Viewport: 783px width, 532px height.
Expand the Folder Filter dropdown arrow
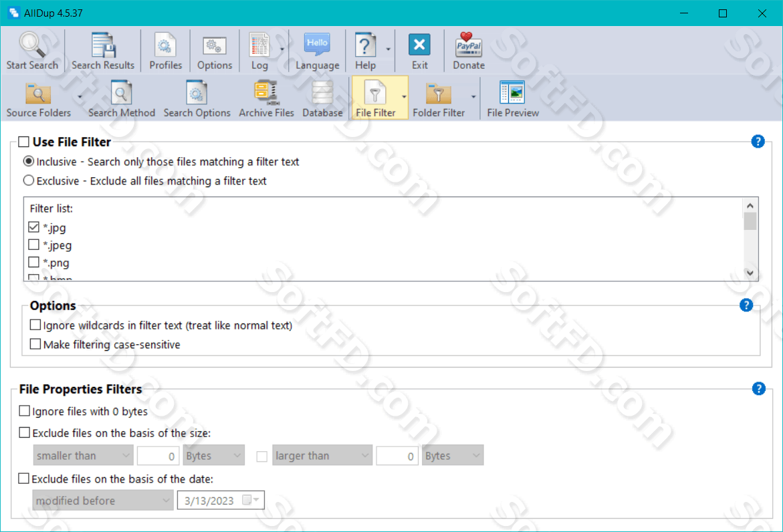click(x=473, y=97)
